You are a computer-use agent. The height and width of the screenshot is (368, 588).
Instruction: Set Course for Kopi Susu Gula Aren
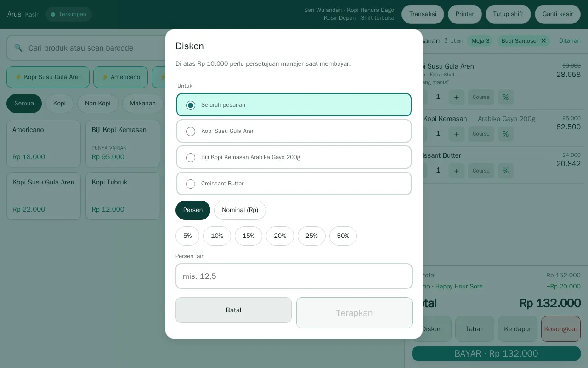481,97
